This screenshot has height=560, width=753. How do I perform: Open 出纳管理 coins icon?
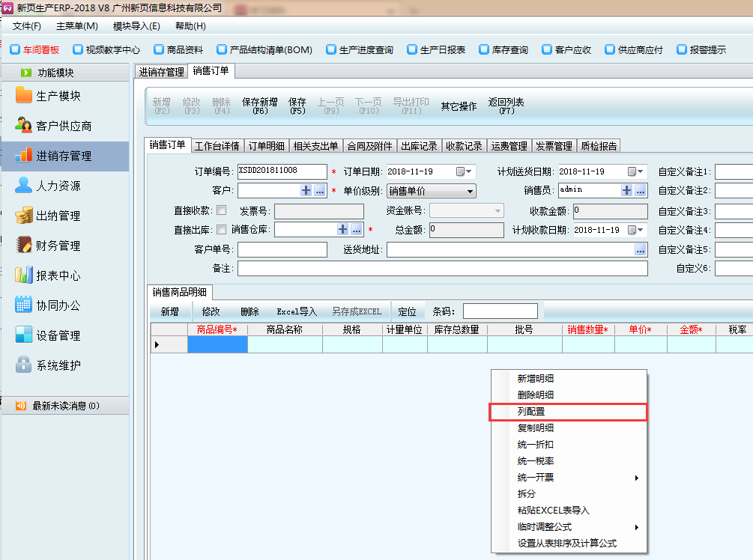point(24,216)
